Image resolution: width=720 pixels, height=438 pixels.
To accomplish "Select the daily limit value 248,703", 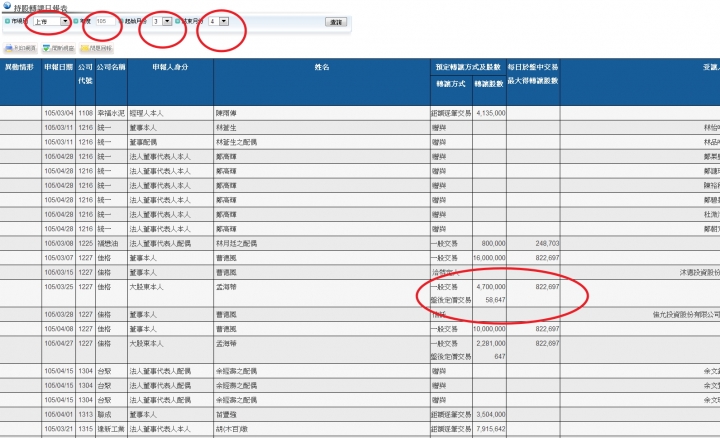I will click(547, 243).
